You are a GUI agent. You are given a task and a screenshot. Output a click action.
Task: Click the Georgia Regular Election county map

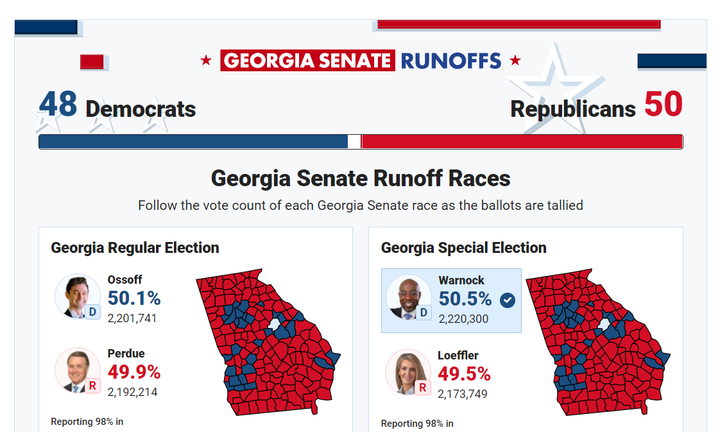coord(260,342)
